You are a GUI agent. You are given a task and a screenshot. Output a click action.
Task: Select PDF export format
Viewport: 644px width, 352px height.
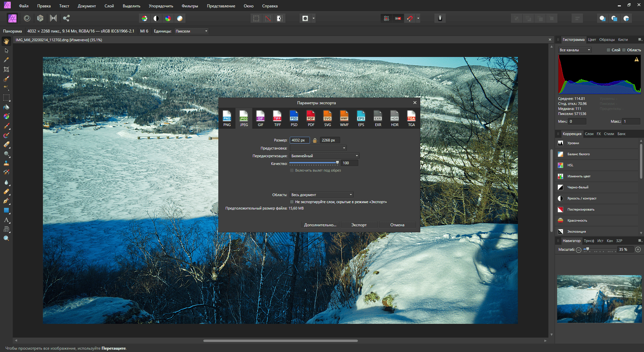311,118
